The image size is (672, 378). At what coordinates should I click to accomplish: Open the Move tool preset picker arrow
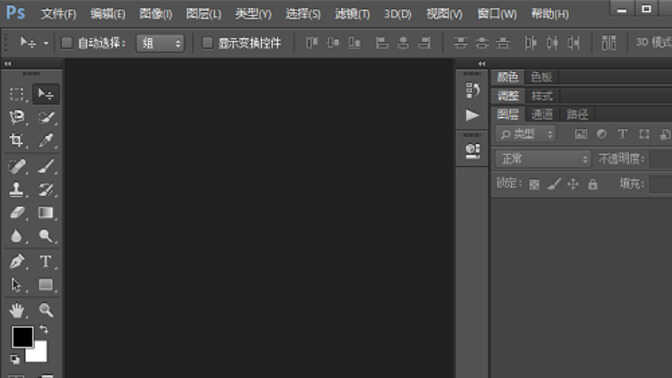click(x=46, y=43)
